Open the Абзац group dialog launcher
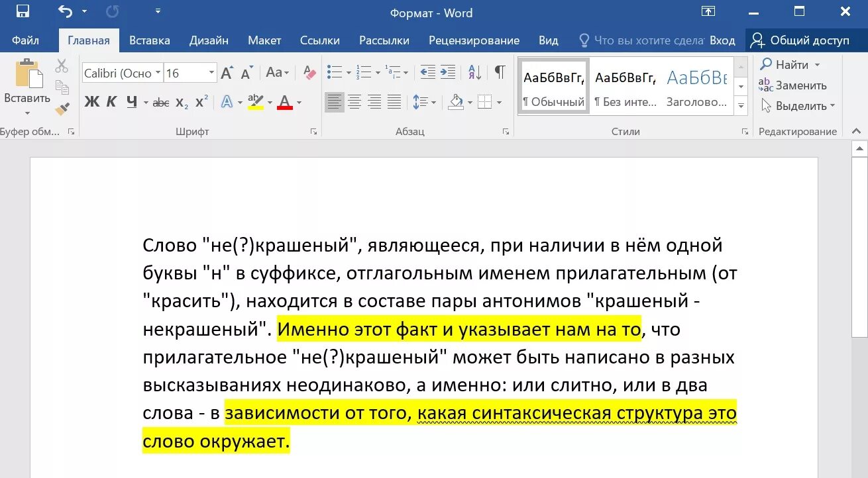The image size is (868, 478). (x=506, y=132)
